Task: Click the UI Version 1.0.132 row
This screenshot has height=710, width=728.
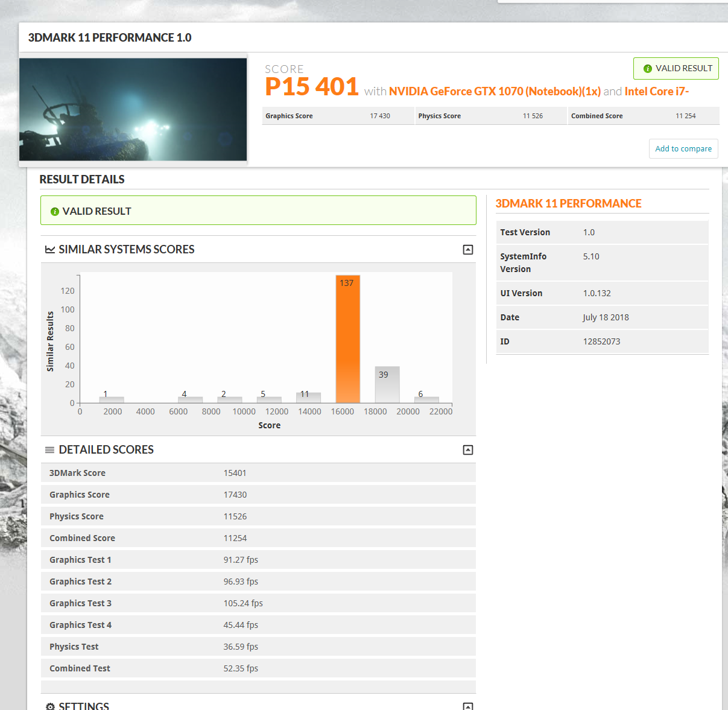Action: pyautogui.click(x=602, y=293)
